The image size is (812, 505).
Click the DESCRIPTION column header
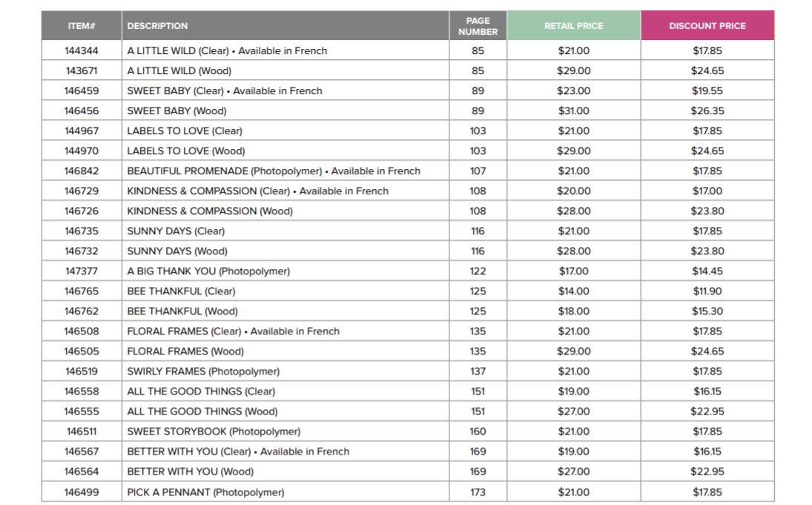pos(157,26)
